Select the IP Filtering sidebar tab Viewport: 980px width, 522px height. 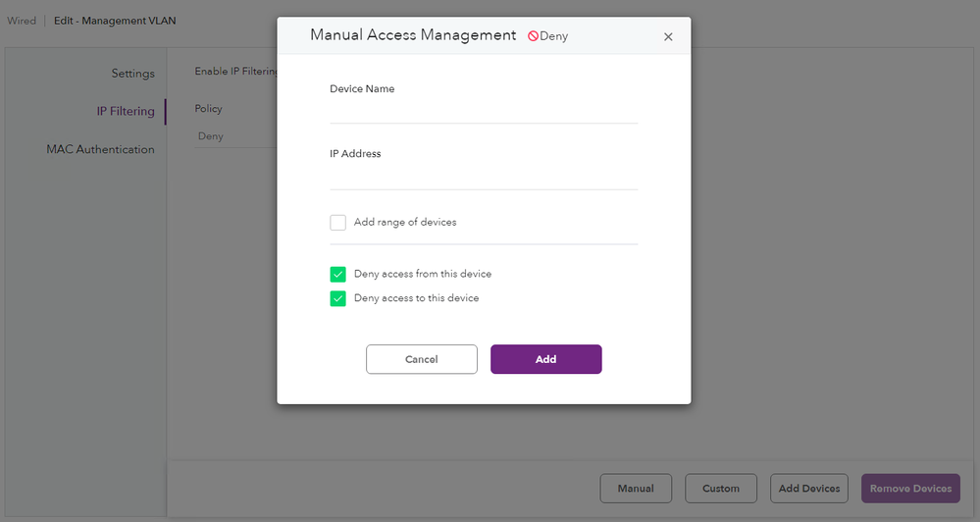pos(126,112)
